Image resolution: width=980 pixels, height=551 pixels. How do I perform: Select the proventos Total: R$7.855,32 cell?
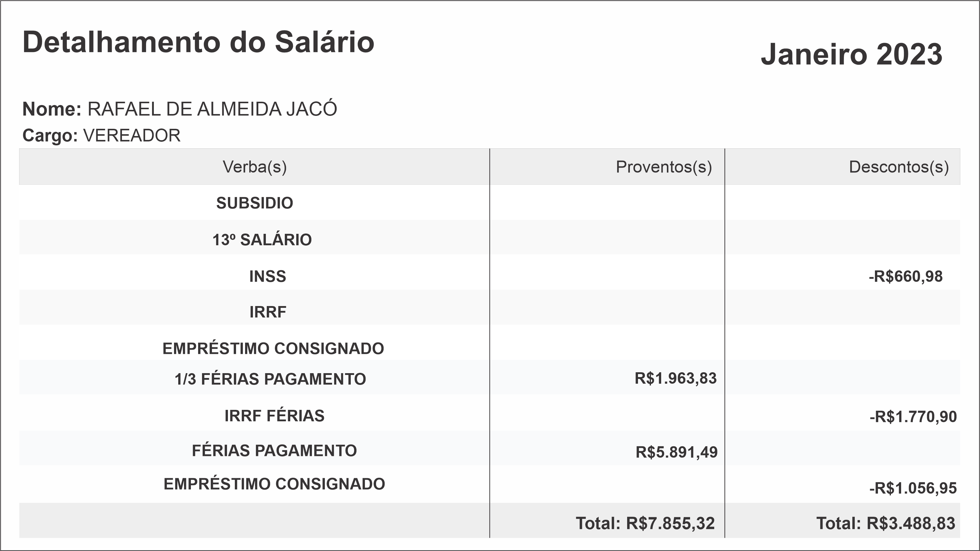coord(645,523)
